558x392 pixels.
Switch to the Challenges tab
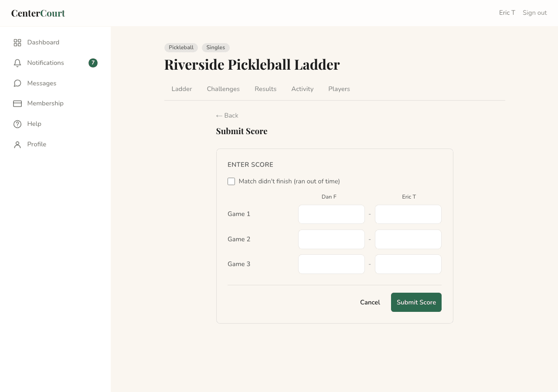(223, 89)
